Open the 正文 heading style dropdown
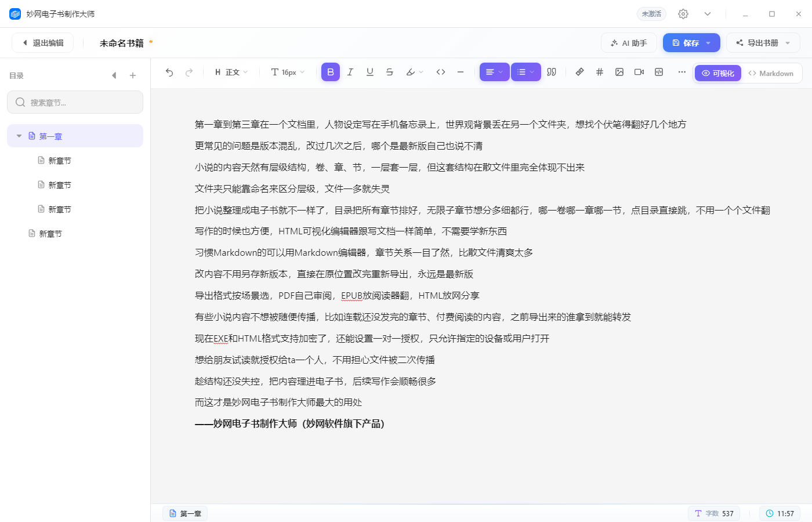This screenshot has height=522, width=812. 231,72
